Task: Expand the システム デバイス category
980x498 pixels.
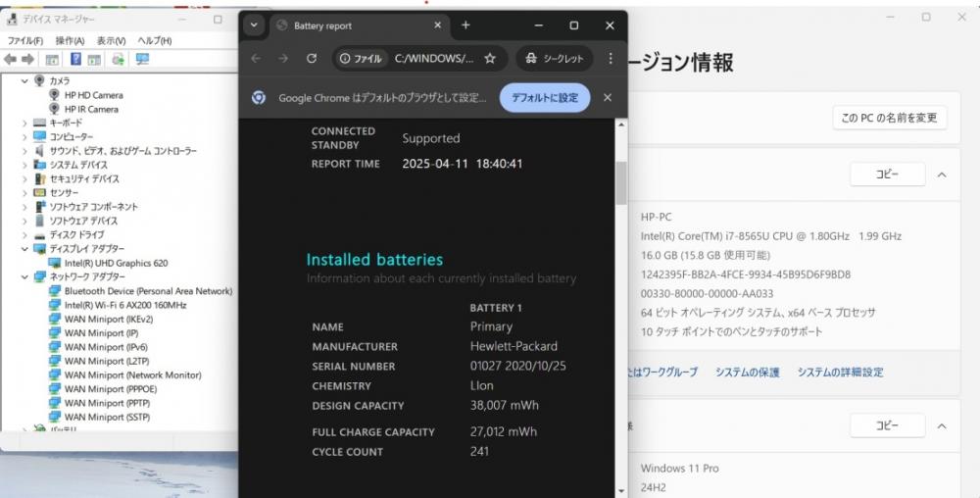Action: [24, 165]
